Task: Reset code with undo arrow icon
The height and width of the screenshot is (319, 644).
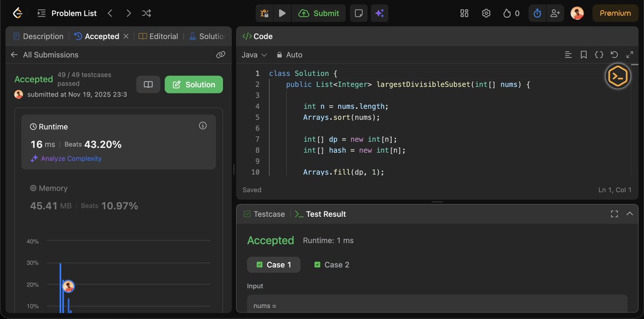Action: 614,55
